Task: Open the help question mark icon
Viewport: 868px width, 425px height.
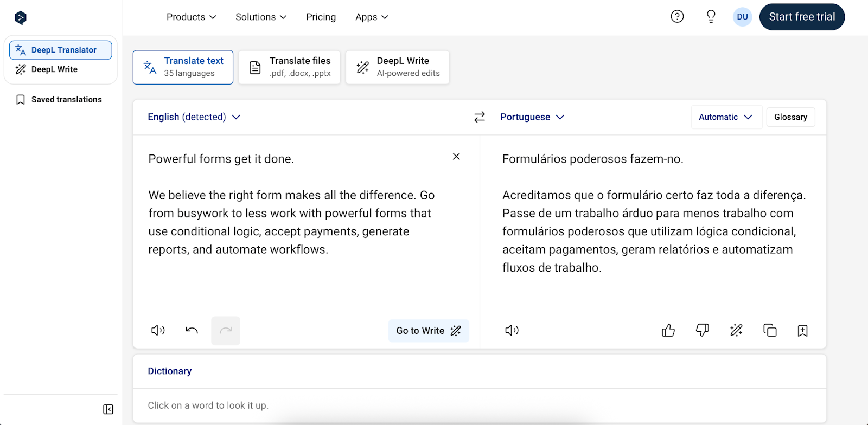Action: 677,17
